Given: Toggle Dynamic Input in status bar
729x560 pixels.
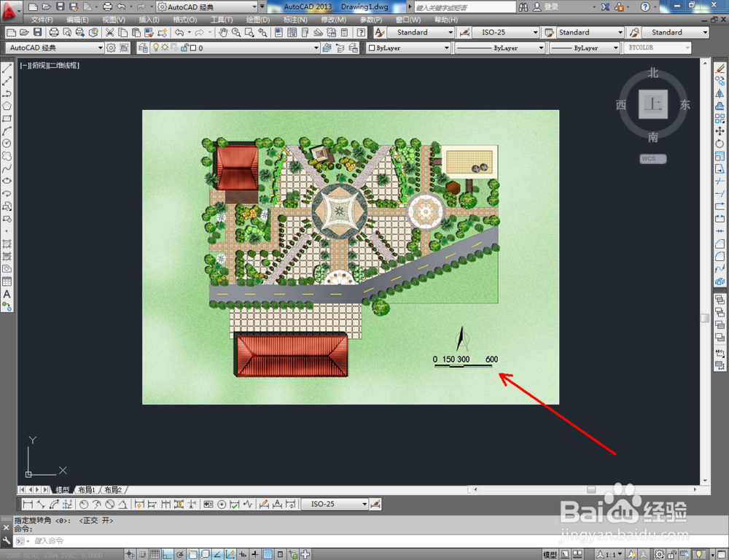Looking at the screenshot, I should [x=243, y=554].
